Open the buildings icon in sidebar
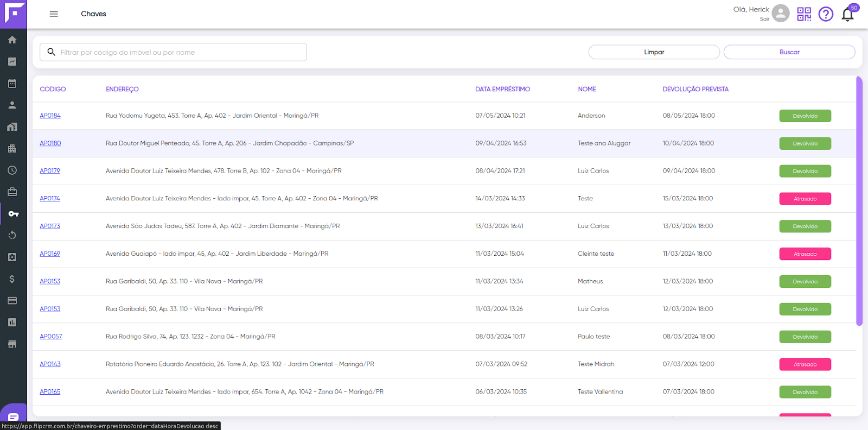This screenshot has height=430, width=868. 12,148
